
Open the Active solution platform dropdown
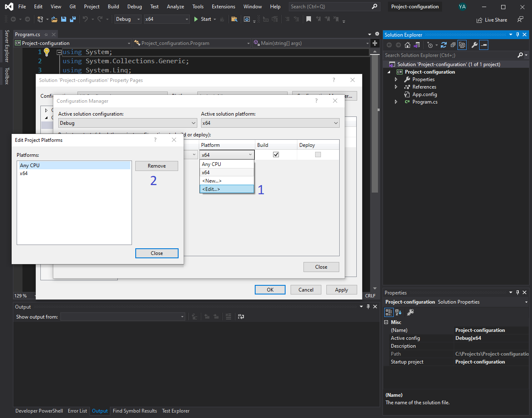[x=270, y=123]
